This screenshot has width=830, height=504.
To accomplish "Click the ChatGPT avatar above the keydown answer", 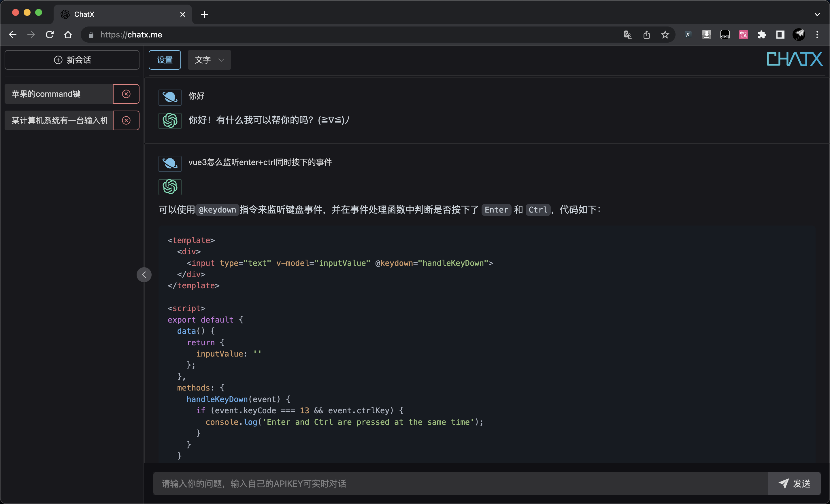I will (170, 187).
